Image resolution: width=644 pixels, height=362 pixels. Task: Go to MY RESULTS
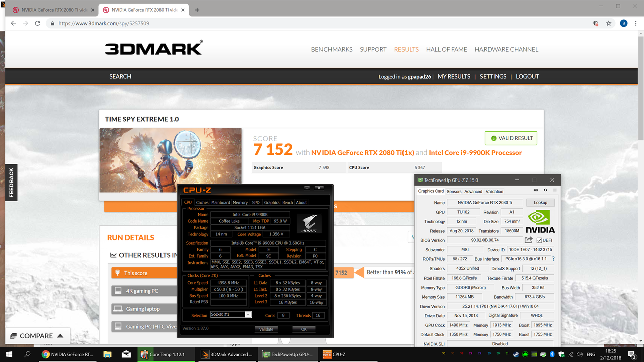coord(454,76)
